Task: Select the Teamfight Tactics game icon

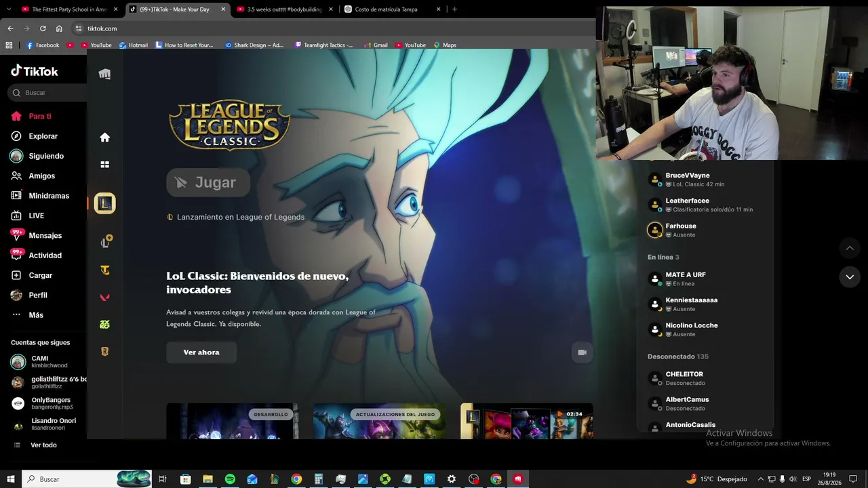Action: 104,270
